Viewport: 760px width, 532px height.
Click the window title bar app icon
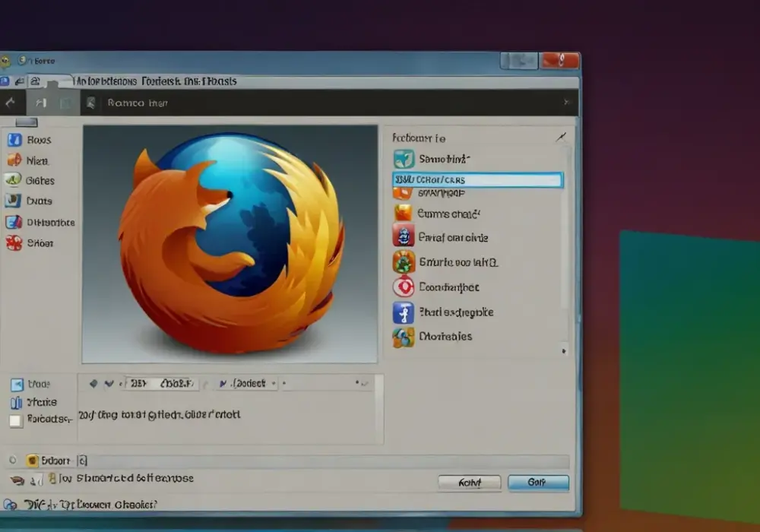click(5, 61)
